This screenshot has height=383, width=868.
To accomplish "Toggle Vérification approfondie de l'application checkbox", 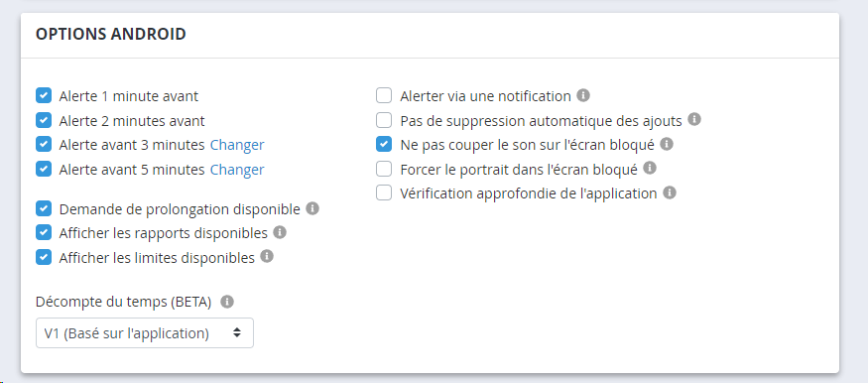I will pos(384,193).
